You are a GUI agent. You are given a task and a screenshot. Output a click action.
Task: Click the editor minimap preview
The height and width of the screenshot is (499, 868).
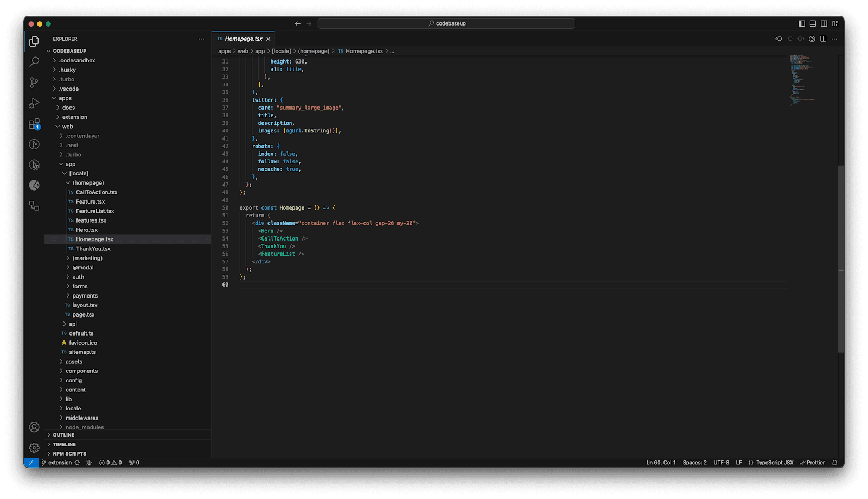tap(802, 80)
